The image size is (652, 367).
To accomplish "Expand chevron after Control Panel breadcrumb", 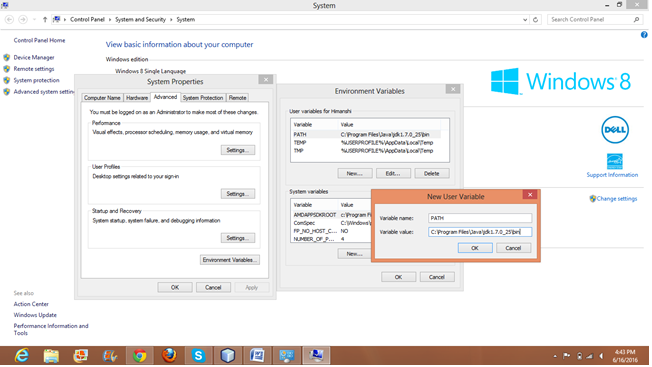I will (x=110, y=20).
